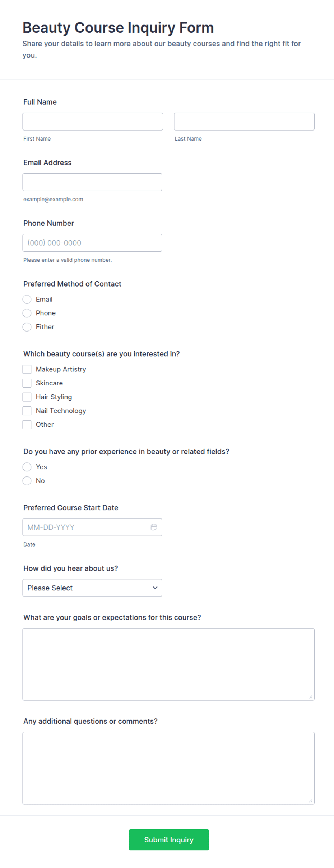The image size is (334, 868).
Task: Select No for prior experience
Action: click(27, 481)
